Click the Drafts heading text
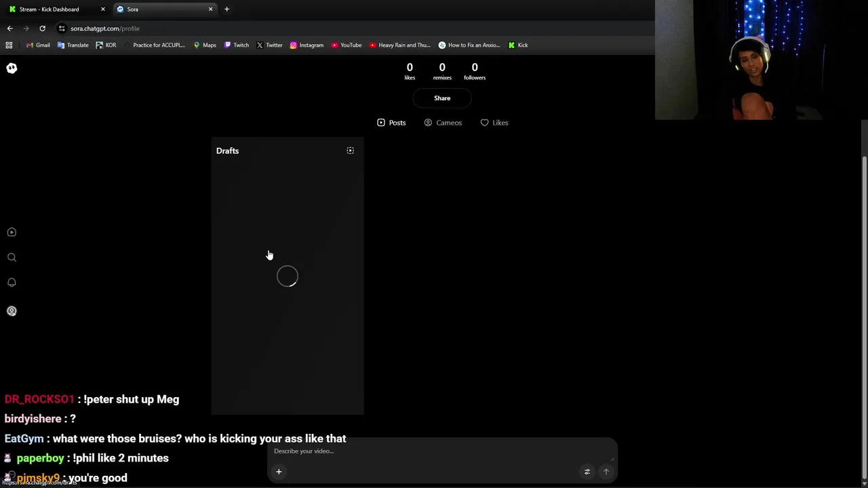This screenshot has width=868, height=488. (227, 150)
